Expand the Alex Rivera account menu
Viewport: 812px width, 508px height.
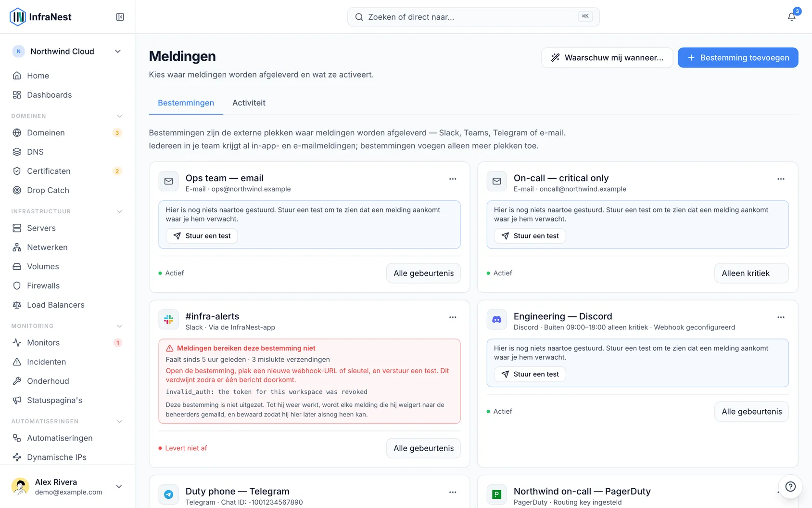tap(119, 486)
